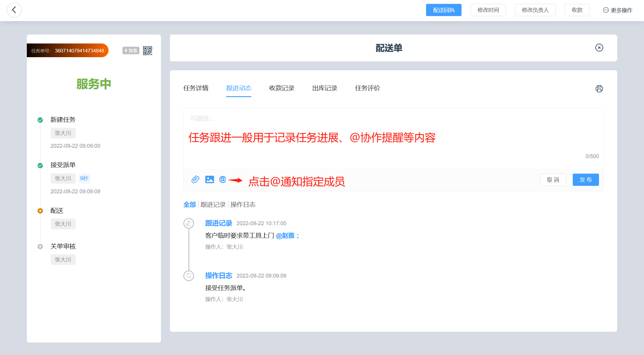The width and height of the screenshot is (644, 355).
Task: Filter feed by 操作日志
Action: click(243, 205)
